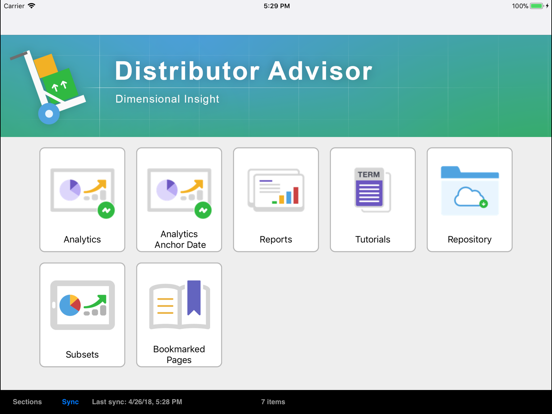Select the 'Tutorials' tile label
The height and width of the screenshot is (414, 552).
[373, 239]
